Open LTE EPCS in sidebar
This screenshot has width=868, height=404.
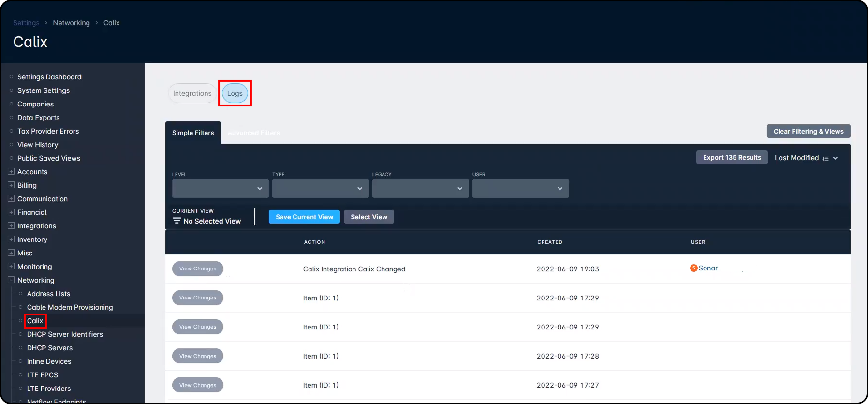point(43,375)
